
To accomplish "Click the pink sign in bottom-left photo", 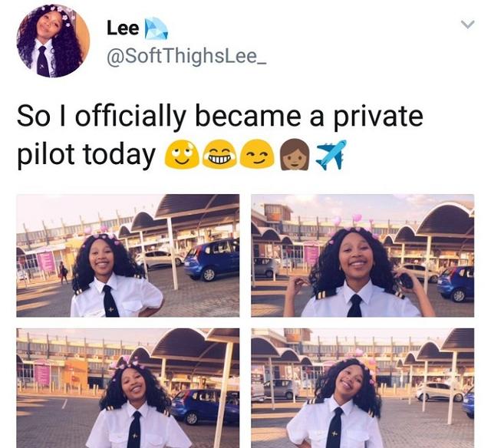I will [x=43, y=375].
